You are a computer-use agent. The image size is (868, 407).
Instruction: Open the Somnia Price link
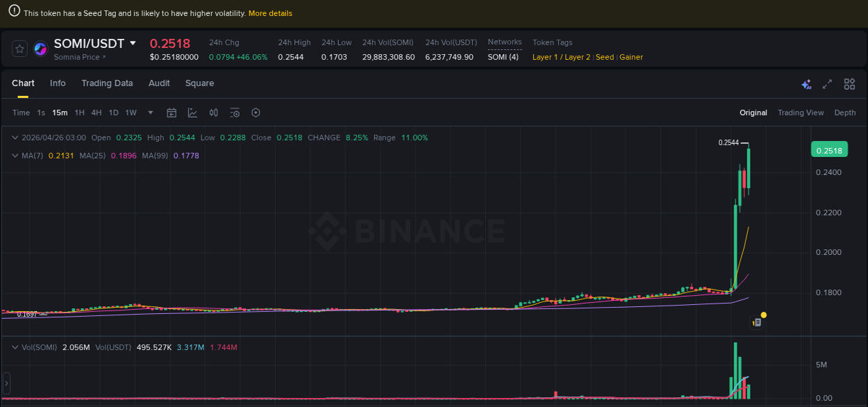click(x=79, y=57)
